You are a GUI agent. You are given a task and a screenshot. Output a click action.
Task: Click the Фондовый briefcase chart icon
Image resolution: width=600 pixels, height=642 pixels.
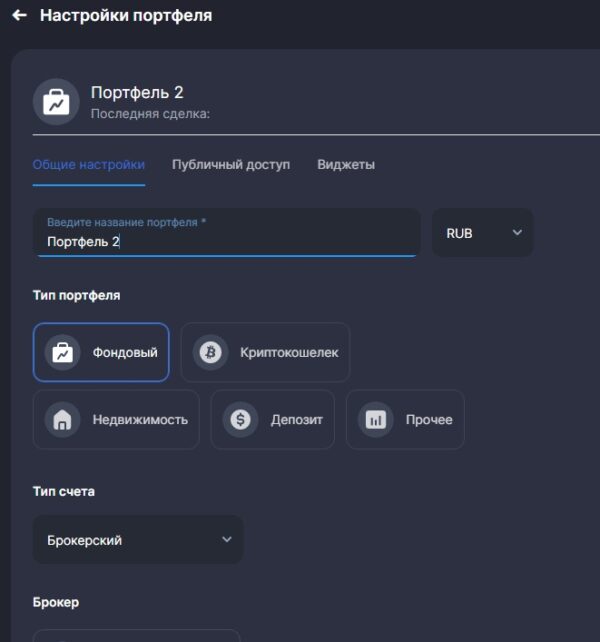click(x=63, y=352)
